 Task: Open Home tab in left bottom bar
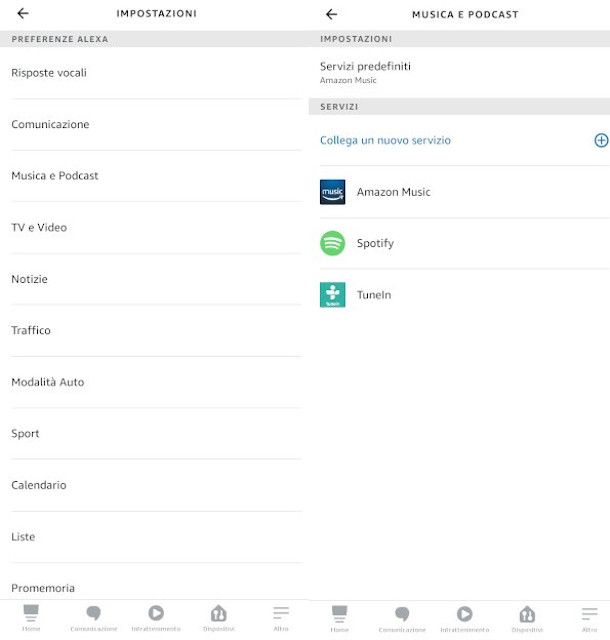click(x=31, y=618)
